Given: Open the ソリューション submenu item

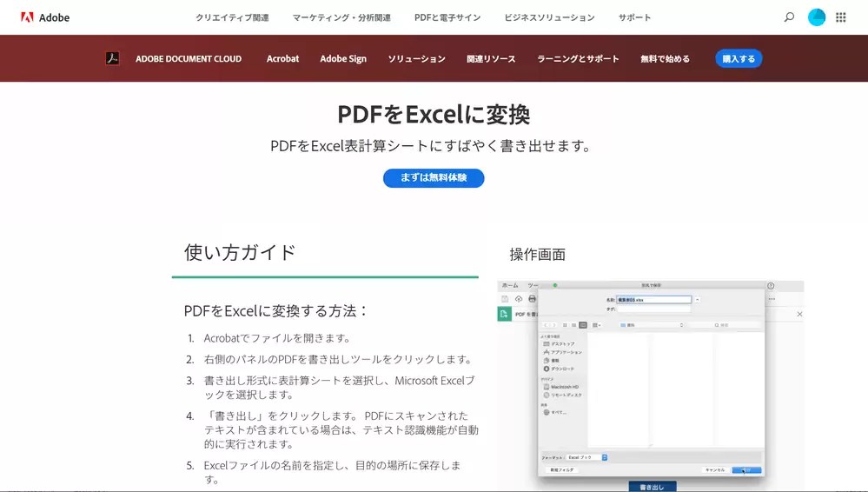Looking at the screenshot, I should coord(416,59).
